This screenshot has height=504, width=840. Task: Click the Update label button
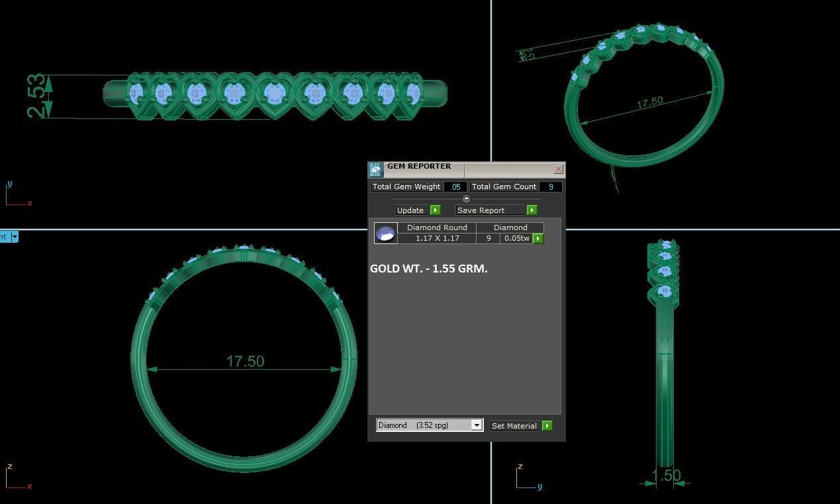(410, 210)
